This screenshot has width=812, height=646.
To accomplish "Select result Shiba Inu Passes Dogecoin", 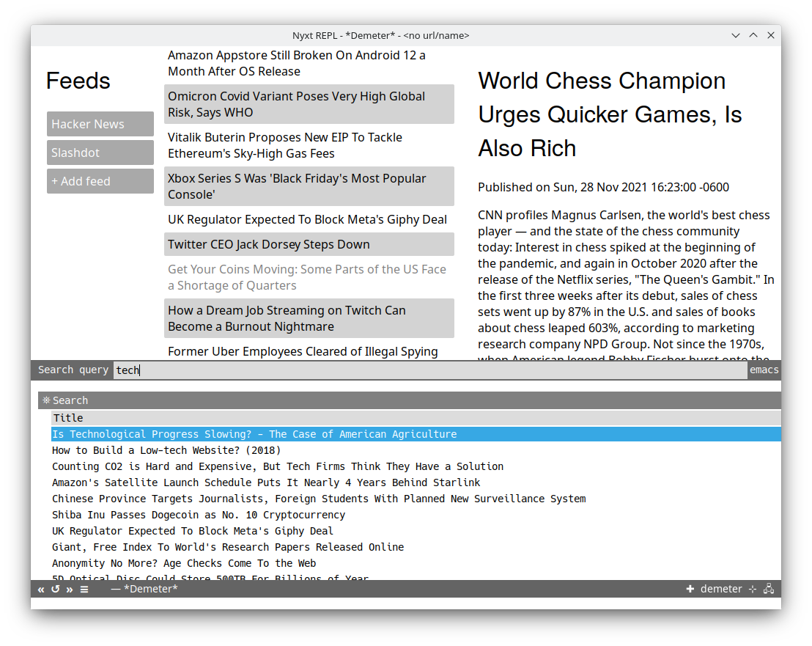I will coord(416,515).
